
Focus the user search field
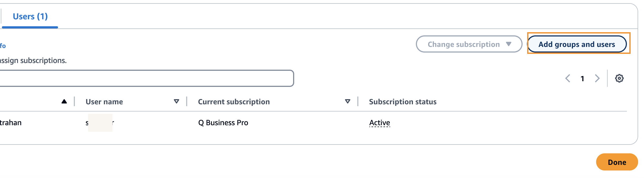tap(147, 78)
